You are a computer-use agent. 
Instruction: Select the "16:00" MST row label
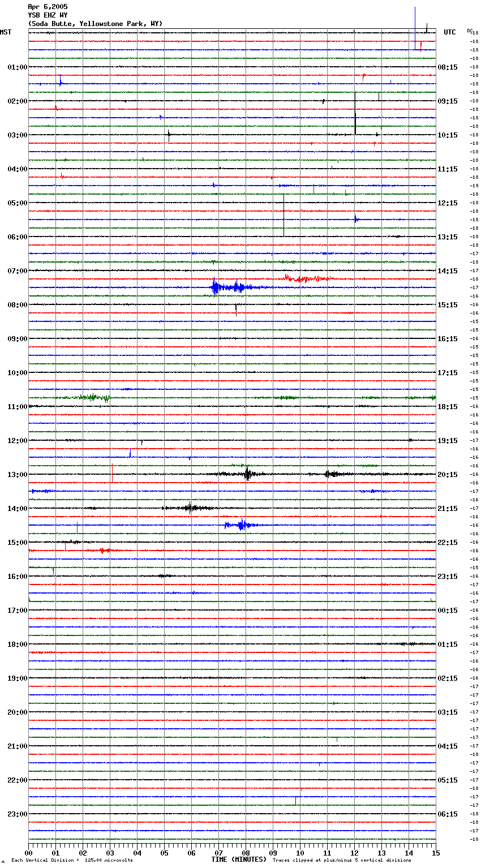[x=18, y=577]
